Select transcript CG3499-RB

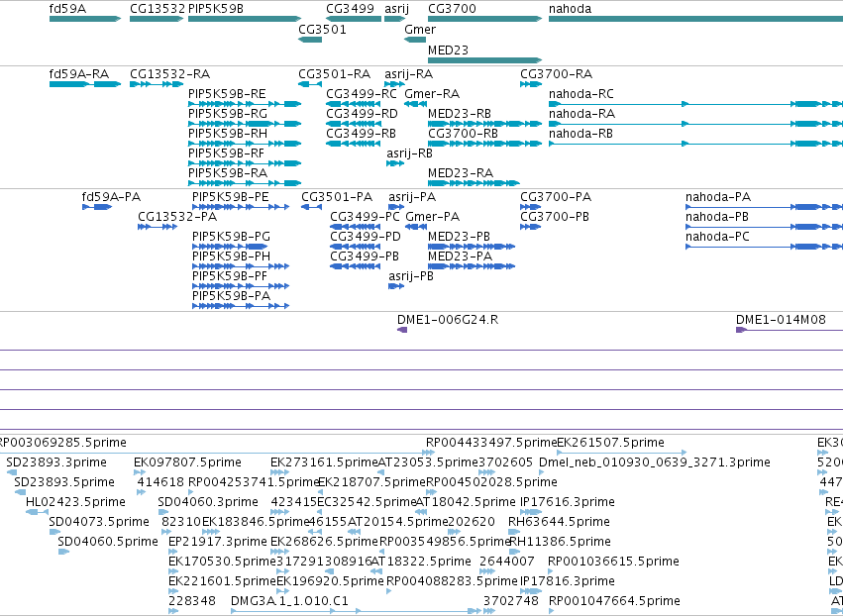point(354,144)
